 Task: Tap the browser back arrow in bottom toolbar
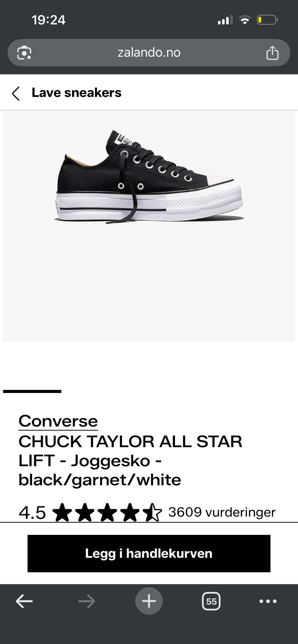[x=24, y=602]
